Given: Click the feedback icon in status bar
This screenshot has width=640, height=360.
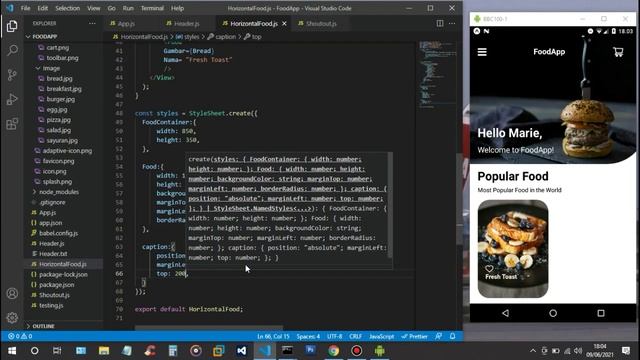Looking at the screenshot, I should click(438, 336).
